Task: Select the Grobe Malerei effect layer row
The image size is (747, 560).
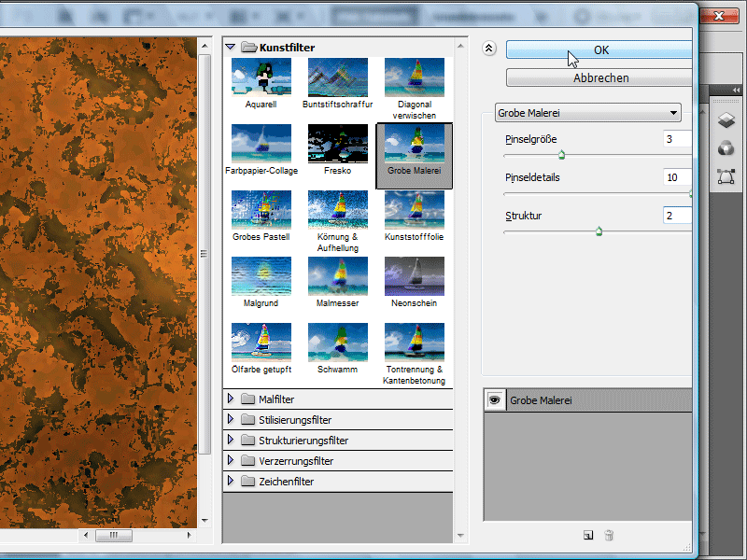Action: 588,400
